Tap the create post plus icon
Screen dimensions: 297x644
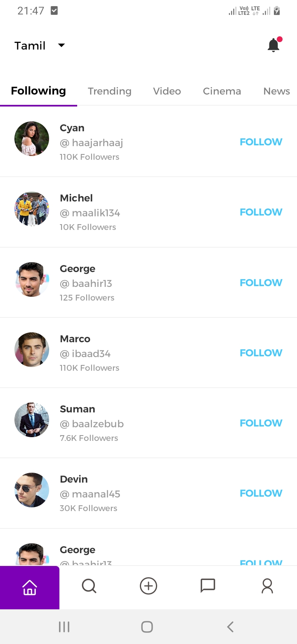pyautogui.click(x=148, y=586)
